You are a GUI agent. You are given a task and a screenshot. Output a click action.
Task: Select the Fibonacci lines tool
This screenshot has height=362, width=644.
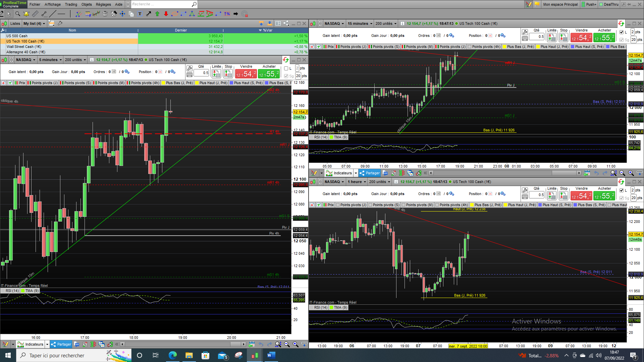[88, 14]
